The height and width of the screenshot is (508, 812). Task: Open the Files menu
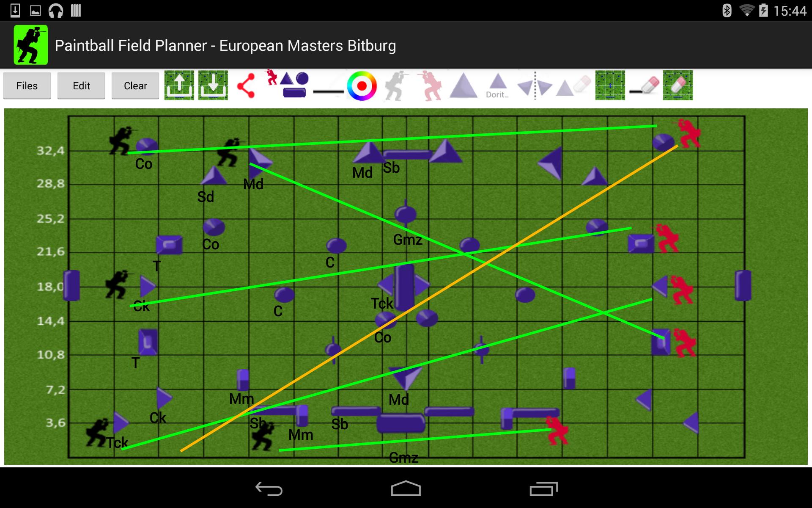pos(26,85)
